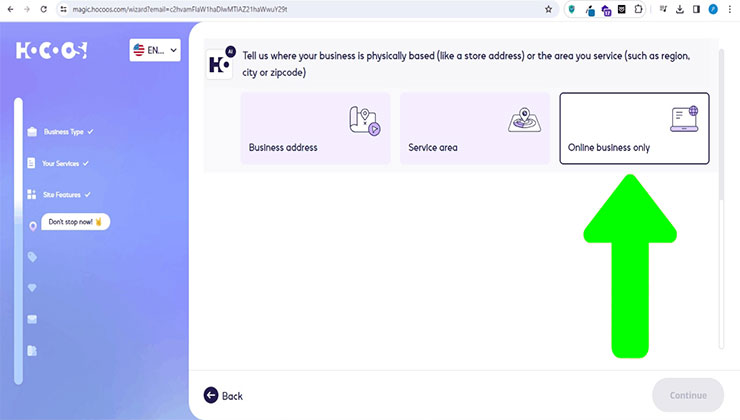The height and width of the screenshot is (420, 740).
Task: Open the Your Services step
Action: tap(58, 163)
